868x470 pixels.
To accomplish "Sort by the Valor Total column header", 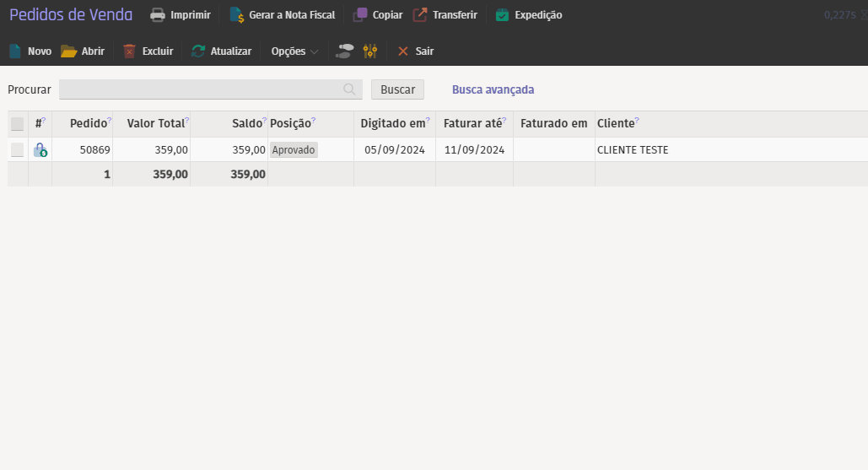I will point(155,123).
